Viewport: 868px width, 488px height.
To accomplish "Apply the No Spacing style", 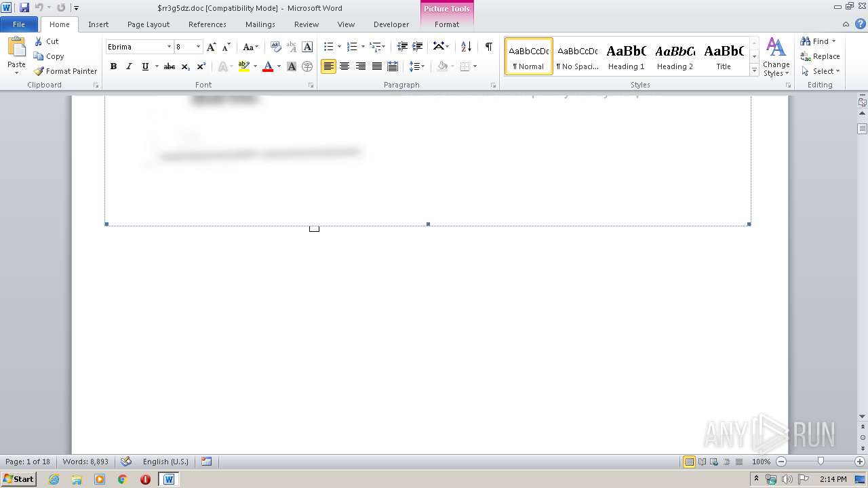I will click(x=577, y=56).
